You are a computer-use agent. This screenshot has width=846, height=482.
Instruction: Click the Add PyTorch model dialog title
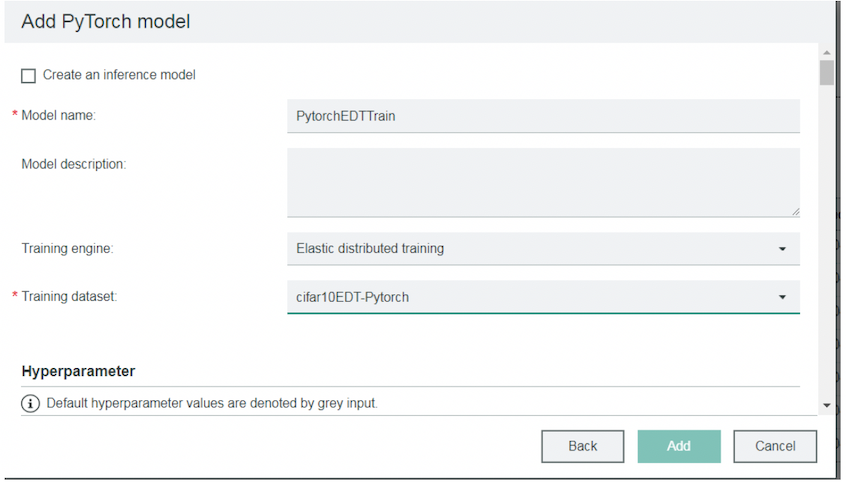[x=105, y=21]
